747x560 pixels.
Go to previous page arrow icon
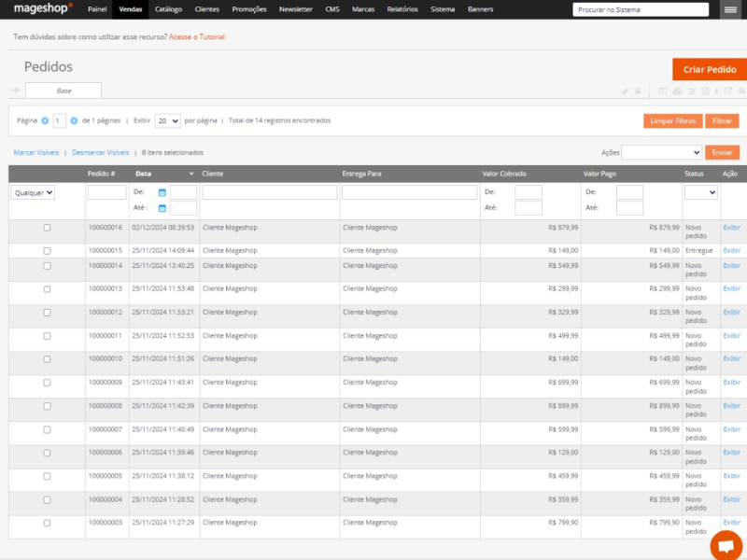click(45, 121)
